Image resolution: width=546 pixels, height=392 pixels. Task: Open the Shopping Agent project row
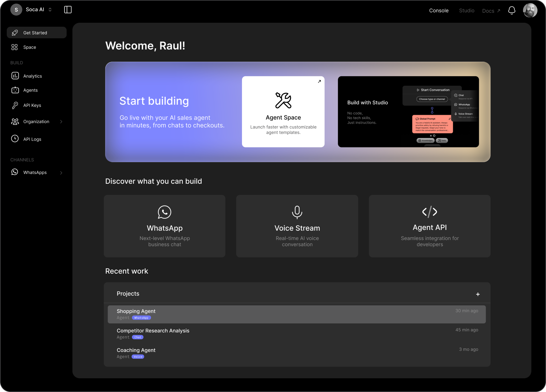pyautogui.click(x=297, y=314)
